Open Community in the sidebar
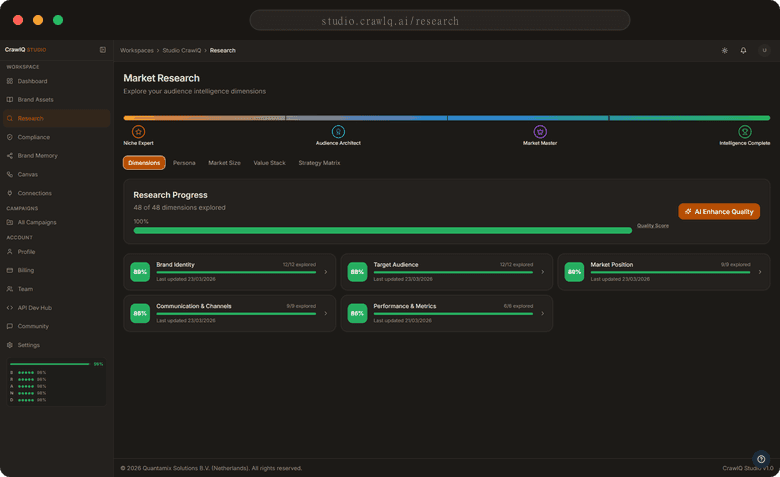 click(x=56, y=326)
